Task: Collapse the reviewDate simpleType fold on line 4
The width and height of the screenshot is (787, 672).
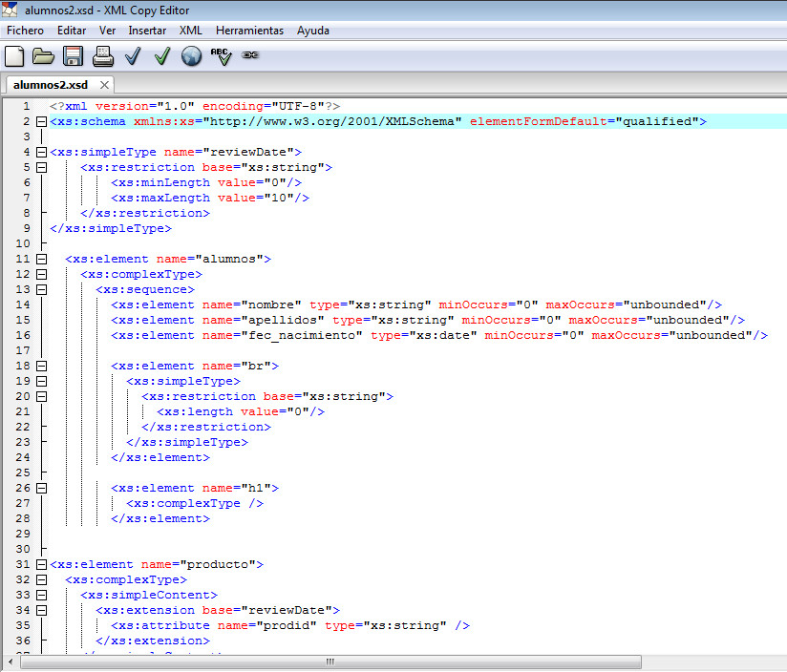Action: click(x=40, y=153)
